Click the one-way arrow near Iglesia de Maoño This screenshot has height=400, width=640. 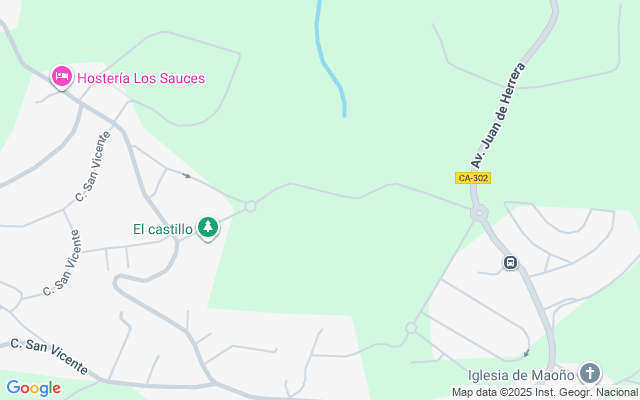point(527,353)
